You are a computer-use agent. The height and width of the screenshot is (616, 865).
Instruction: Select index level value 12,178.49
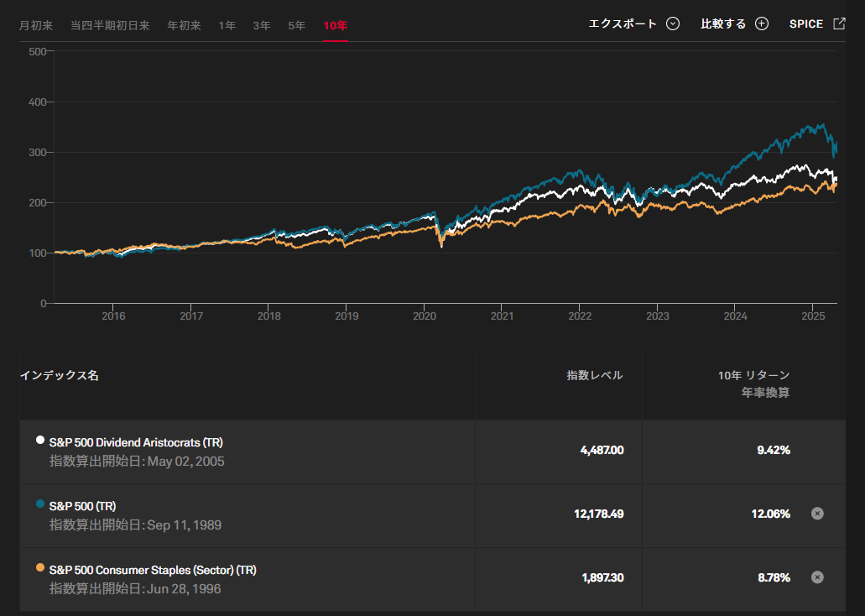599,514
